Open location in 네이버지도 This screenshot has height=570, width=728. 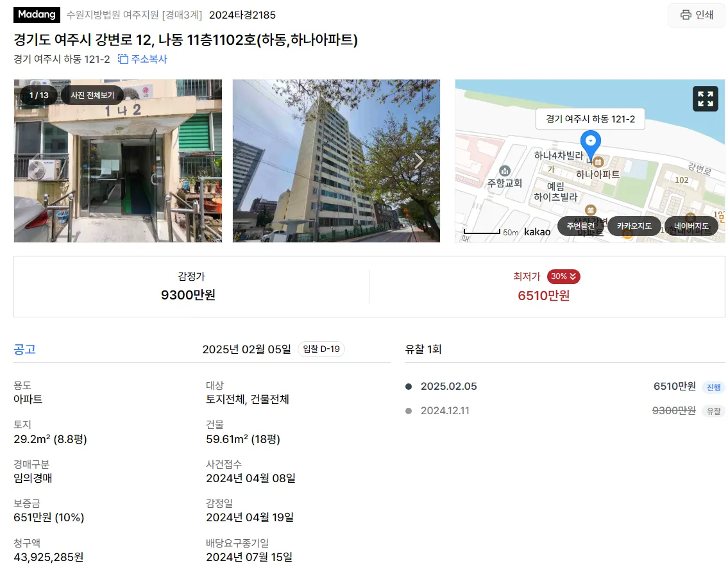[691, 226]
